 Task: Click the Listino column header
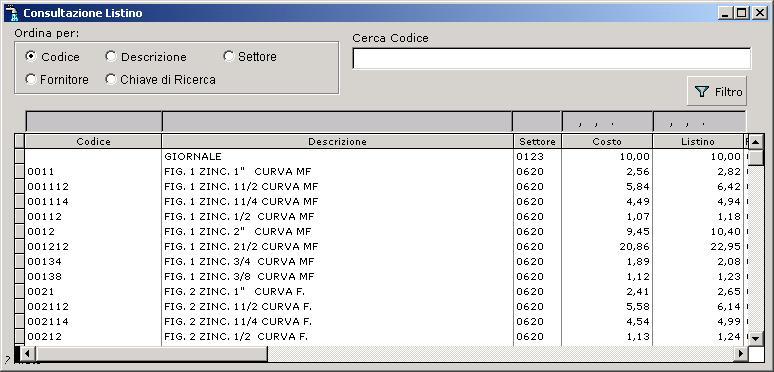click(698, 142)
